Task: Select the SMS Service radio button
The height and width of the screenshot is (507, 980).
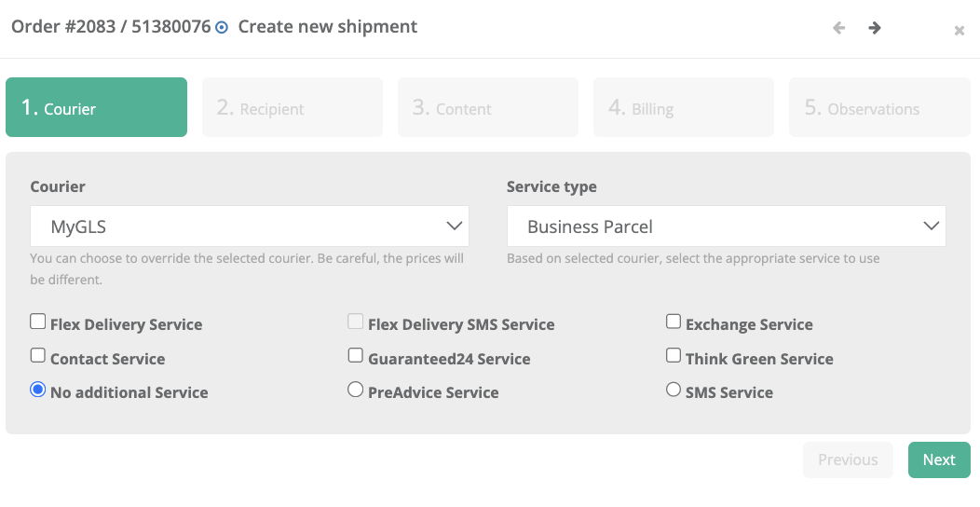Action: coord(674,390)
